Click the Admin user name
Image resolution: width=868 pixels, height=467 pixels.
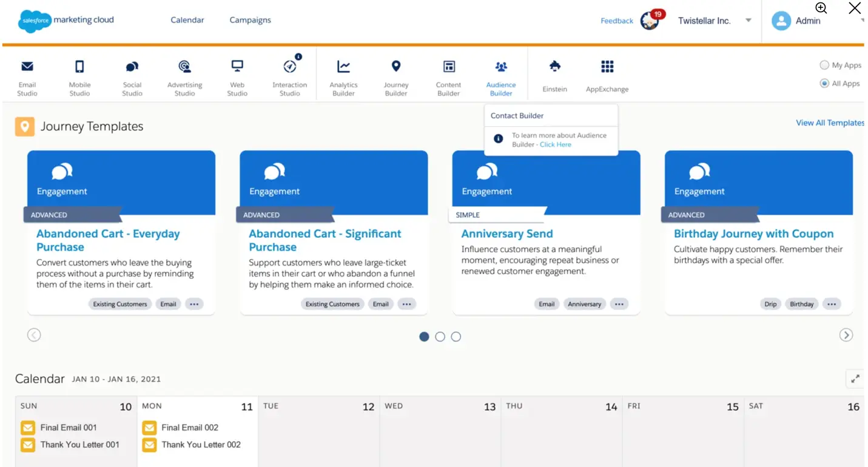coord(808,21)
